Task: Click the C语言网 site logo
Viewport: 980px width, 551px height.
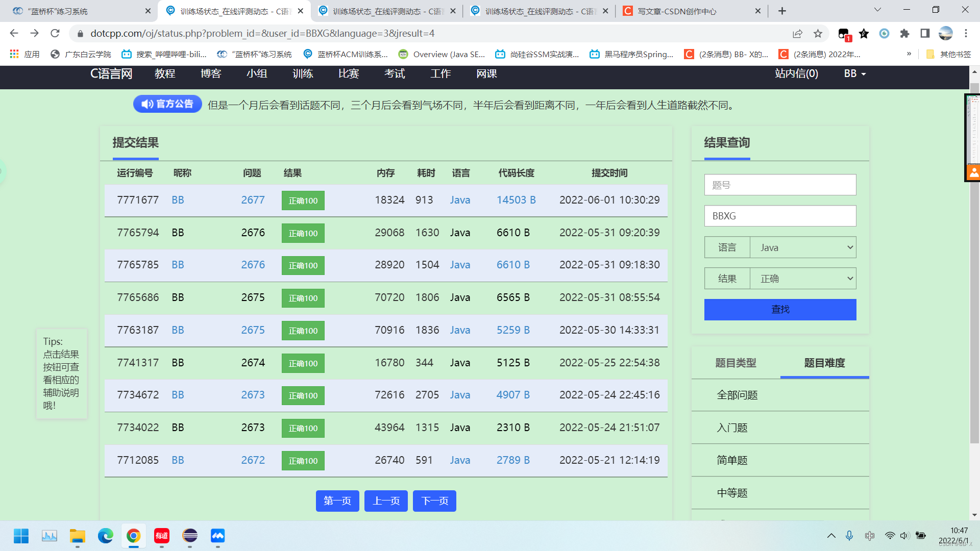Action: point(111,73)
